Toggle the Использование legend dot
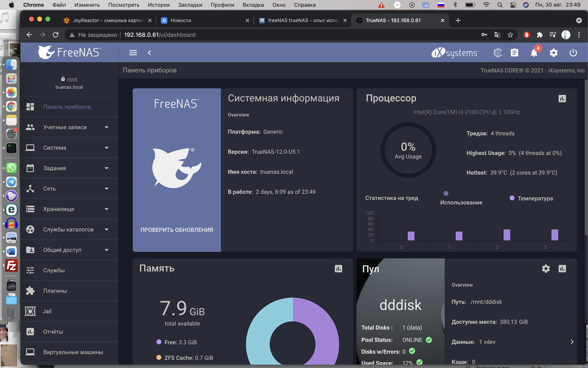This screenshot has width=588, height=368. pyautogui.click(x=446, y=193)
